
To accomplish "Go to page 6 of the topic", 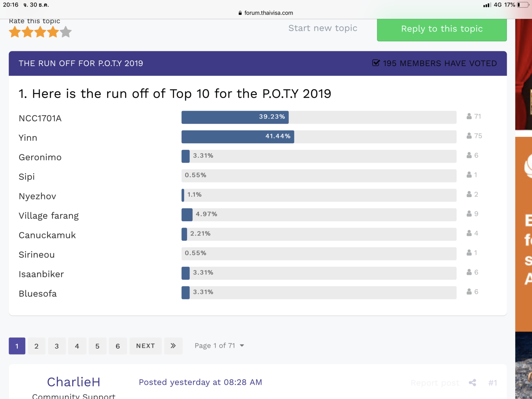I will click(118, 346).
